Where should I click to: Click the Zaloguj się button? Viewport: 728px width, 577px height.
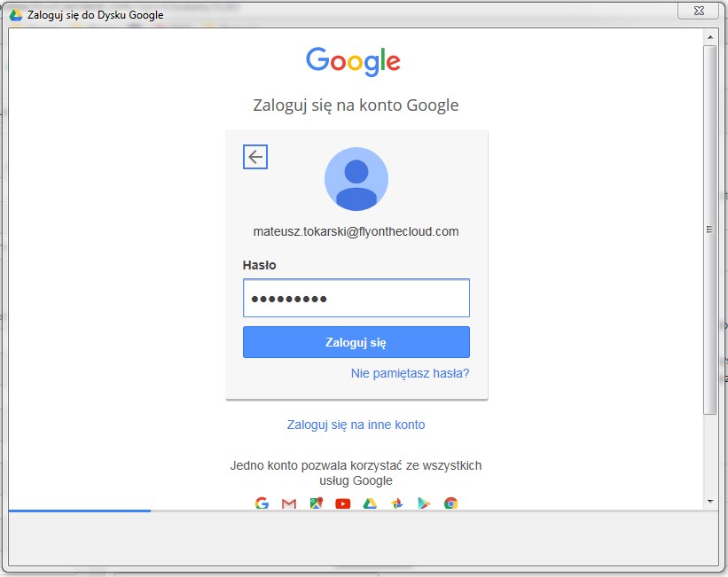356,342
